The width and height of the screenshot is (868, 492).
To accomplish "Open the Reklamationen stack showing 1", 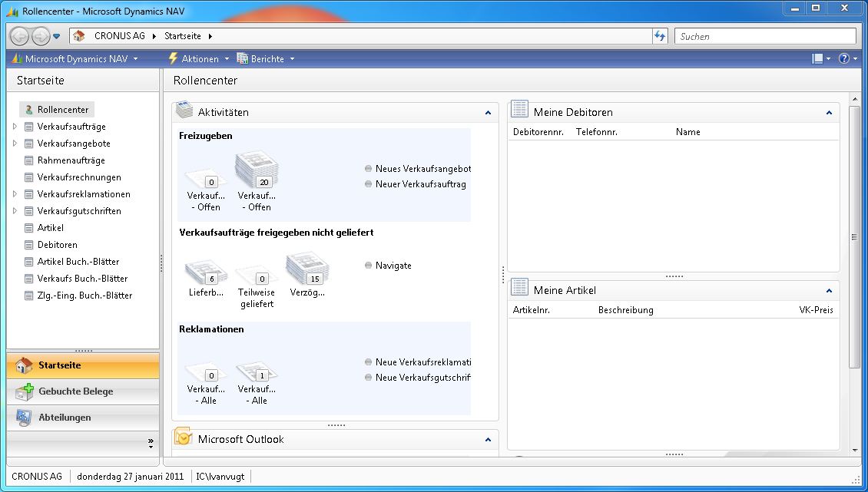I will click(x=257, y=384).
